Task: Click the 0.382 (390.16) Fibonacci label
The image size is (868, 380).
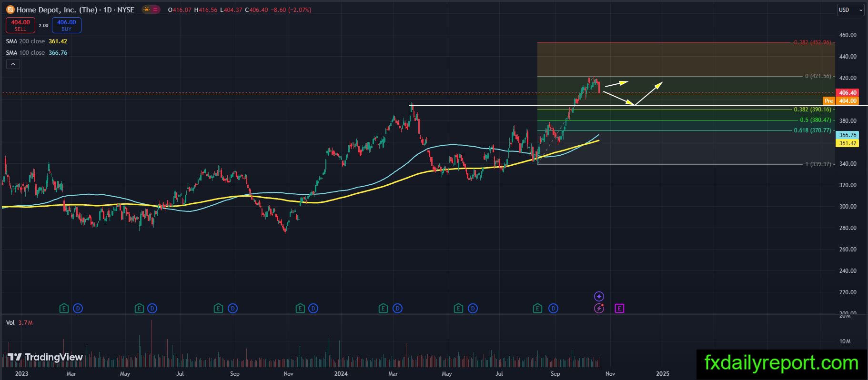Action: point(812,110)
